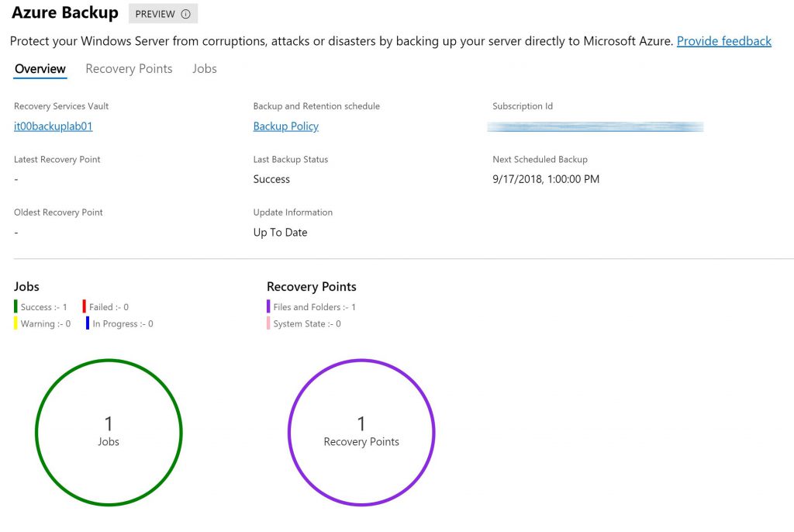Click the PREVIEW badge label
The height and width of the screenshot is (532, 794).
point(155,14)
